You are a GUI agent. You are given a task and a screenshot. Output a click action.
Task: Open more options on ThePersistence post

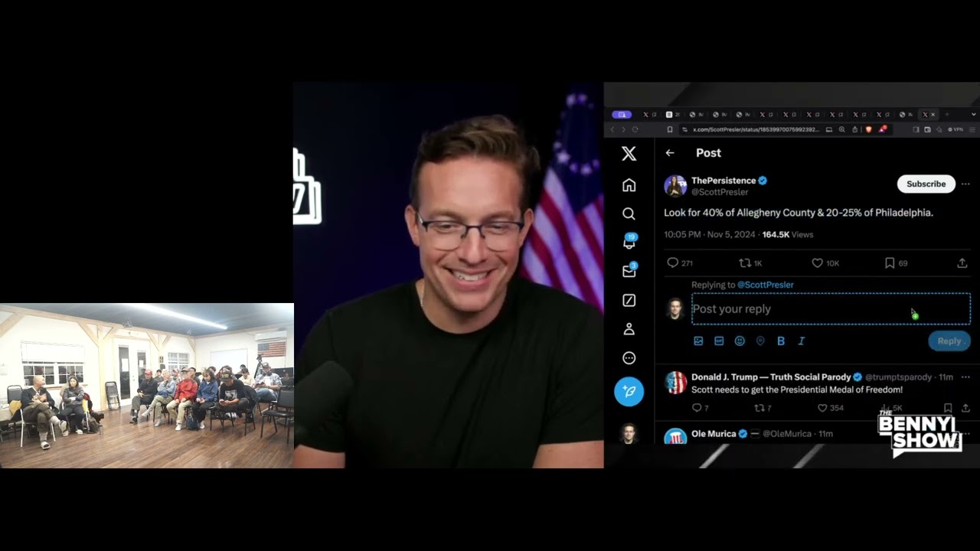click(965, 184)
